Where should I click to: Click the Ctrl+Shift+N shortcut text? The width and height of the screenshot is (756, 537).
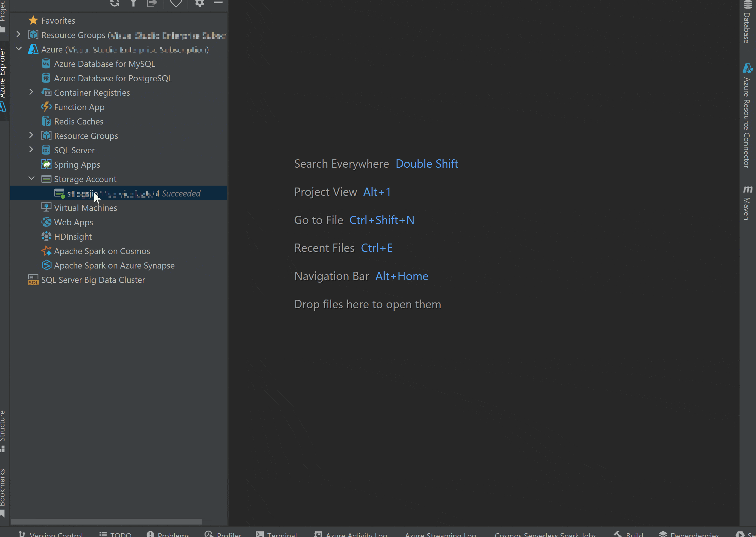point(382,220)
